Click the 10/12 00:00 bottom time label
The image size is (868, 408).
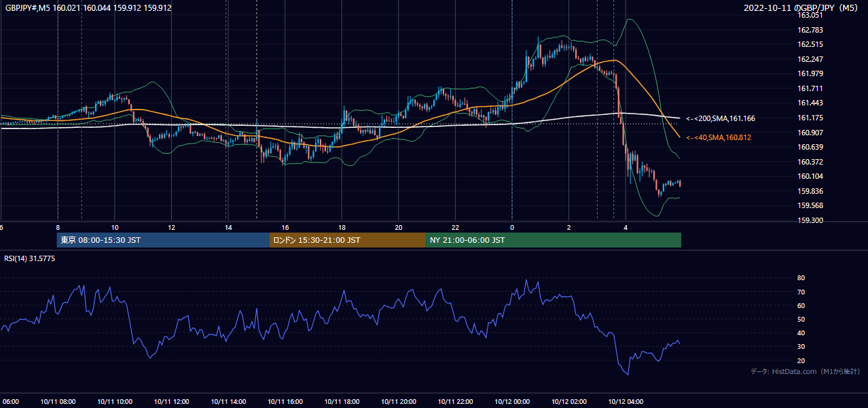pos(512,401)
